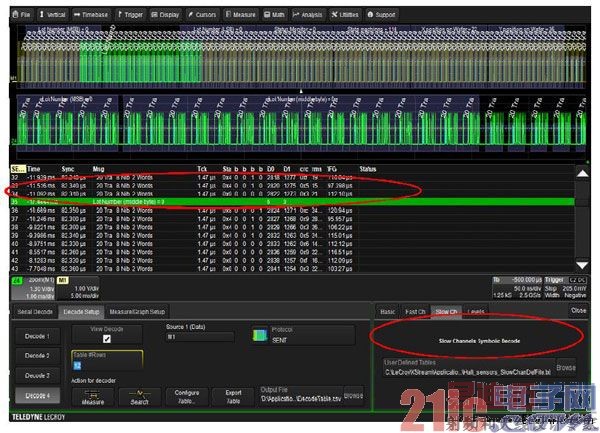
Task: Click the Time column header
Action: tap(34, 169)
